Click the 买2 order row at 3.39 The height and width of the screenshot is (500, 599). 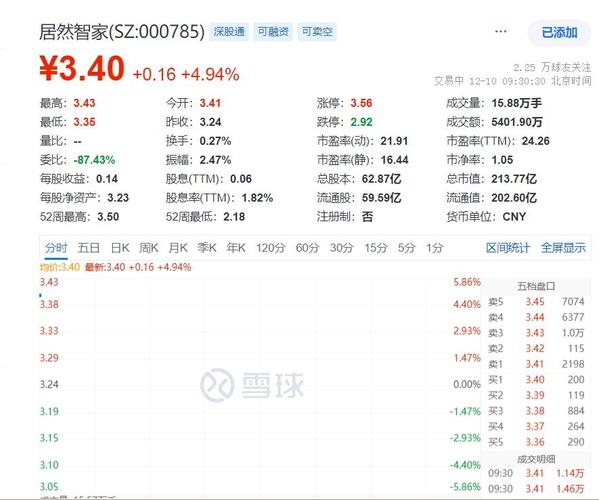pyautogui.click(x=536, y=395)
